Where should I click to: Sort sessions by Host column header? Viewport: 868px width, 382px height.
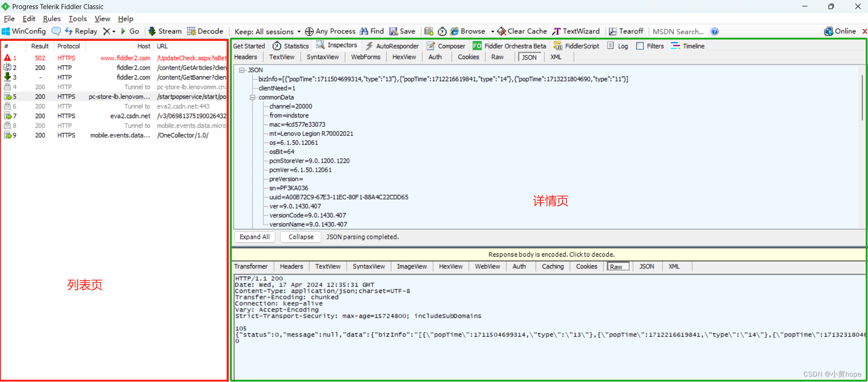(120, 46)
